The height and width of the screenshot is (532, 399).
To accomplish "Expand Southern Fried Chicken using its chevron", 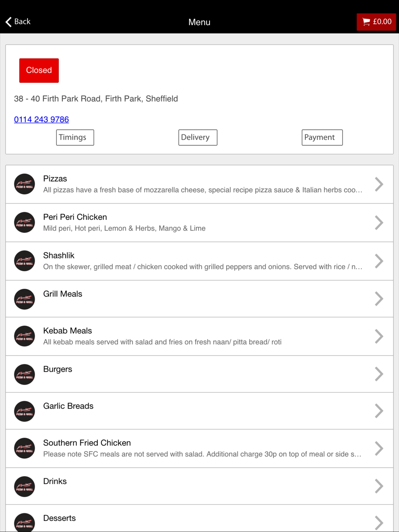I will pos(379,448).
